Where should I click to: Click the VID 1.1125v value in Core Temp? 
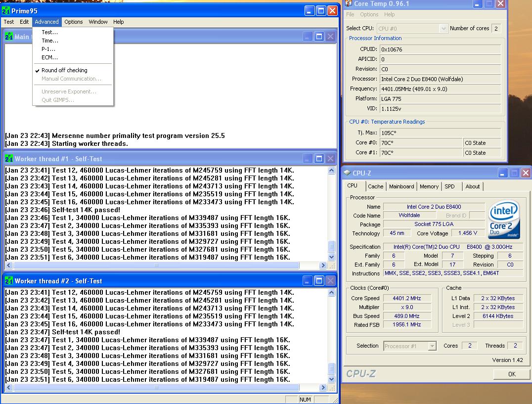440,109
